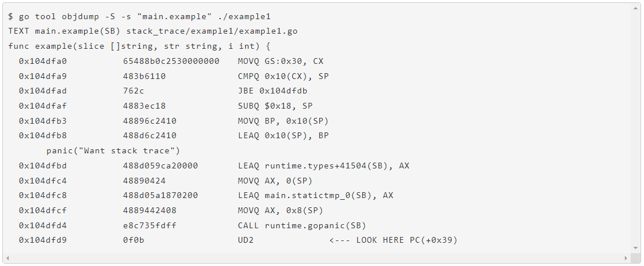Click the panic("Want stack trace") source line

tap(113, 150)
